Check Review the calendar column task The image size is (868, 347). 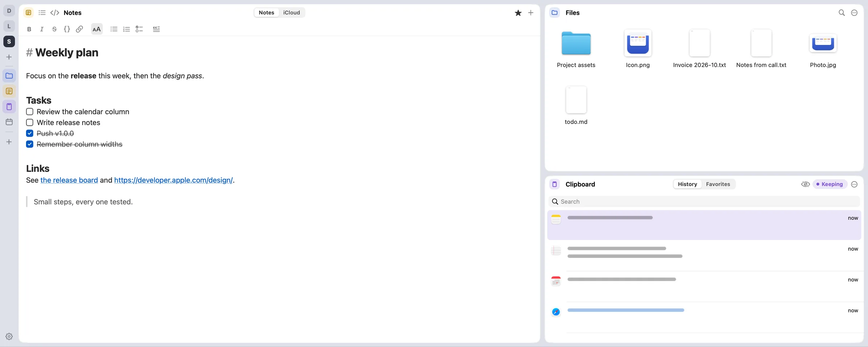coord(30,112)
